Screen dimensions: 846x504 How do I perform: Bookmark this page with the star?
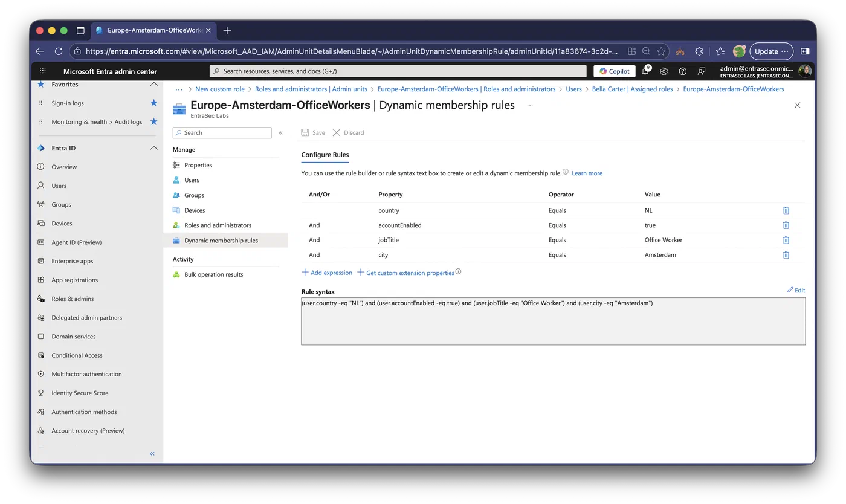tap(662, 51)
